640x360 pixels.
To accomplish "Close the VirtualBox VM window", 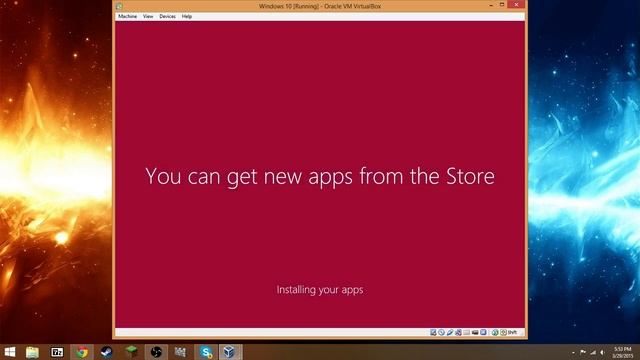I will point(516,4).
